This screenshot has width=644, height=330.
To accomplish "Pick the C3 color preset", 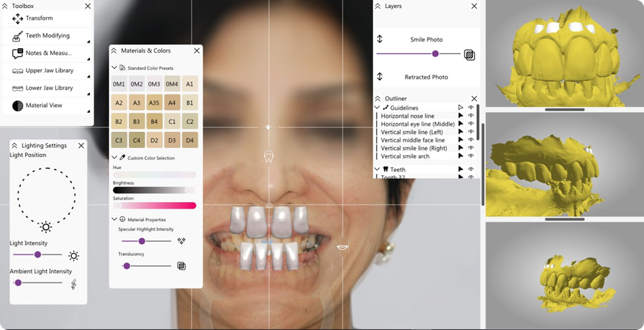I will [119, 140].
